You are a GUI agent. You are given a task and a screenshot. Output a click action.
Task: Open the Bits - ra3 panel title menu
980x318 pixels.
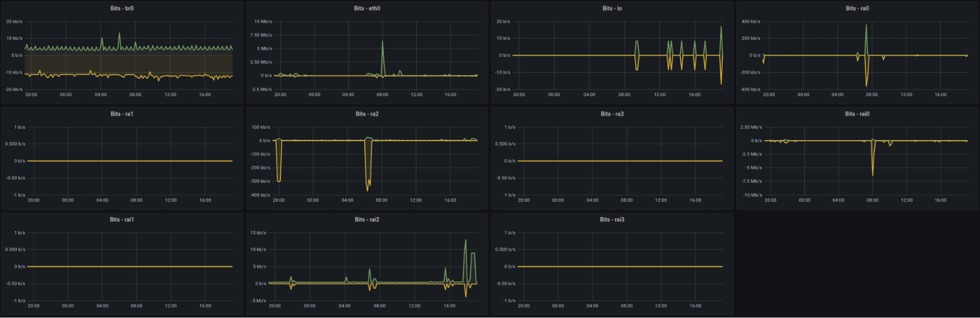pyautogui.click(x=612, y=114)
